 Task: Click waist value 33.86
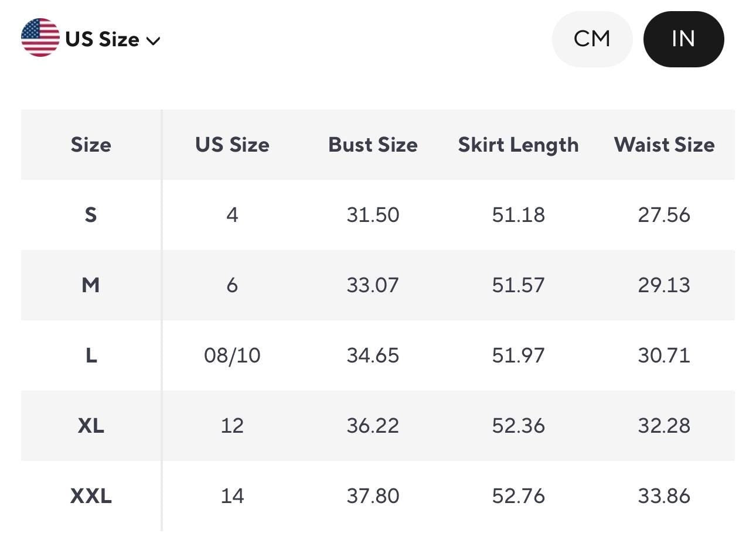664,496
